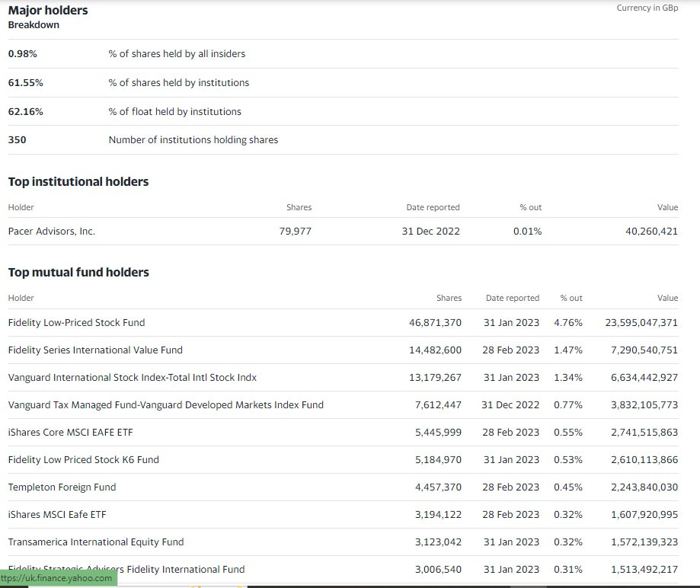Click iShares Core MSCI EAFE ETF name
Image resolution: width=700 pixels, height=588 pixels.
click(70, 433)
